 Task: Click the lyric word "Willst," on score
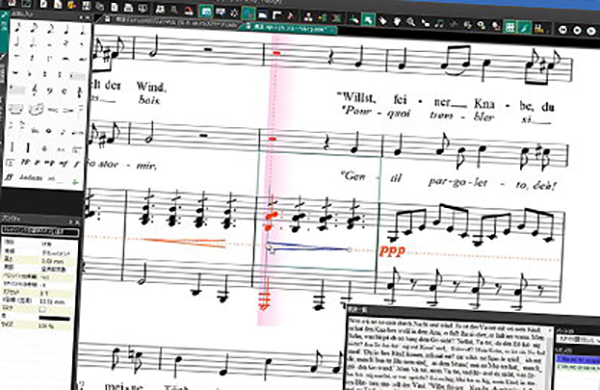[357, 98]
